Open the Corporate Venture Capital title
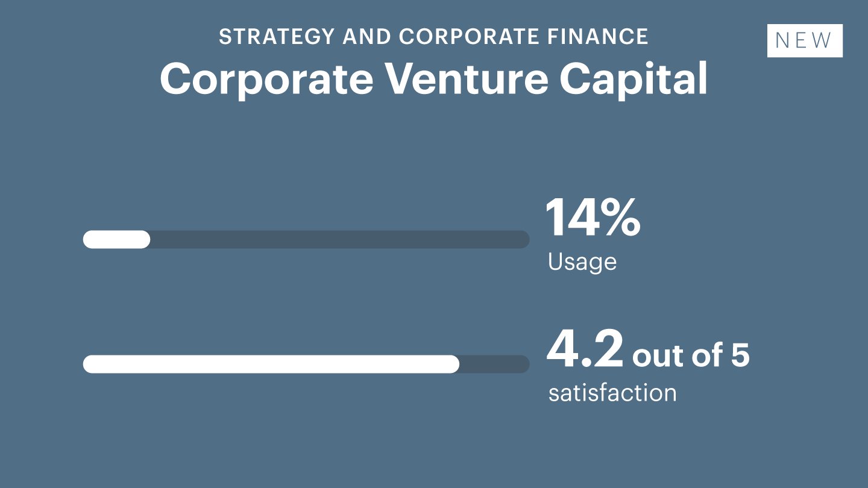Image resolution: width=868 pixels, height=488 pixels. [433, 79]
